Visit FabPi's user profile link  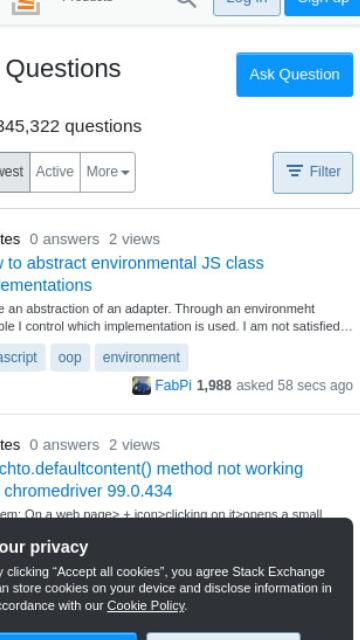(173, 385)
